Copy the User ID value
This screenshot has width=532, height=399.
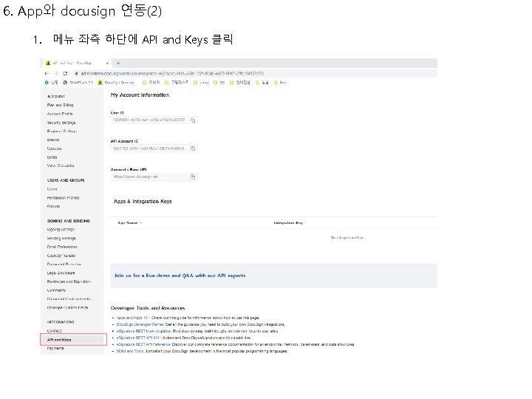tap(193, 120)
